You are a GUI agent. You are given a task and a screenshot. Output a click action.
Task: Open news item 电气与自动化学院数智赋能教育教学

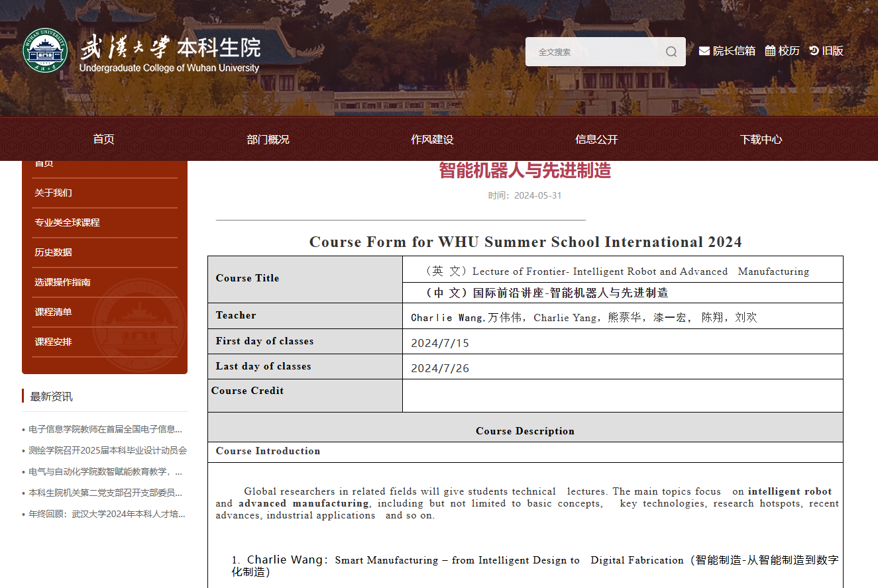coord(105,471)
